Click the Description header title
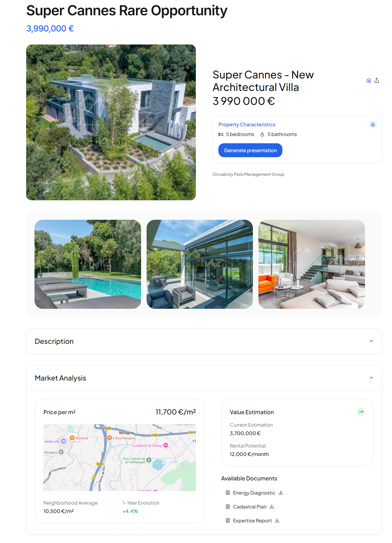The height and width of the screenshot is (543, 392). click(54, 341)
